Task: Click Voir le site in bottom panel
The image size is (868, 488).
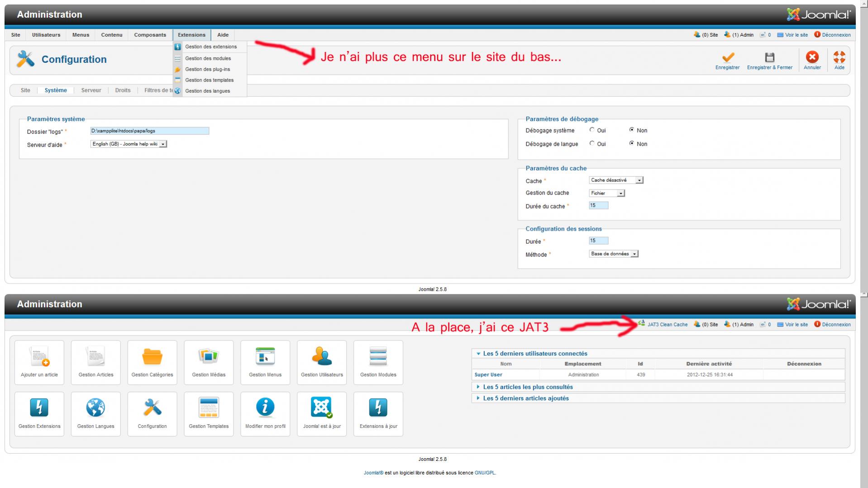Action: tap(792, 324)
